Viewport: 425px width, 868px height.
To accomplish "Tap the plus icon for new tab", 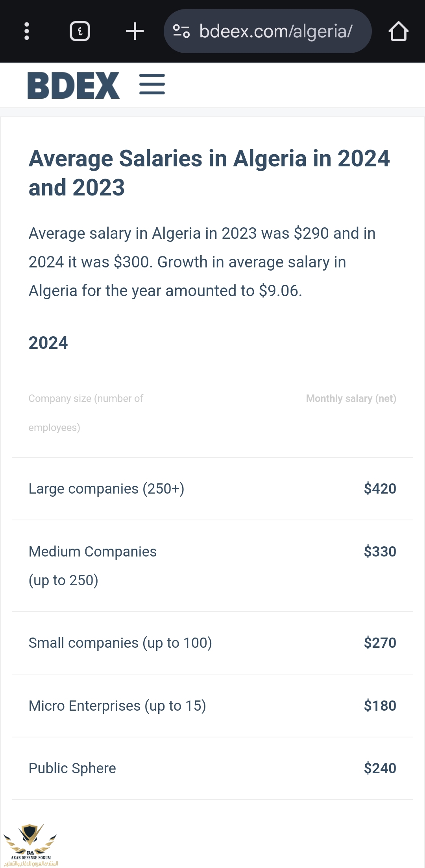I will pyautogui.click(x=135, y=31).
